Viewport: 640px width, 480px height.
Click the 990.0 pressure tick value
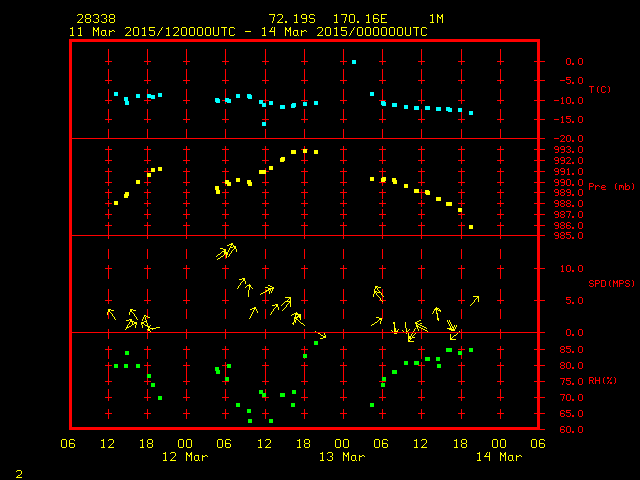tap(568, 182)
